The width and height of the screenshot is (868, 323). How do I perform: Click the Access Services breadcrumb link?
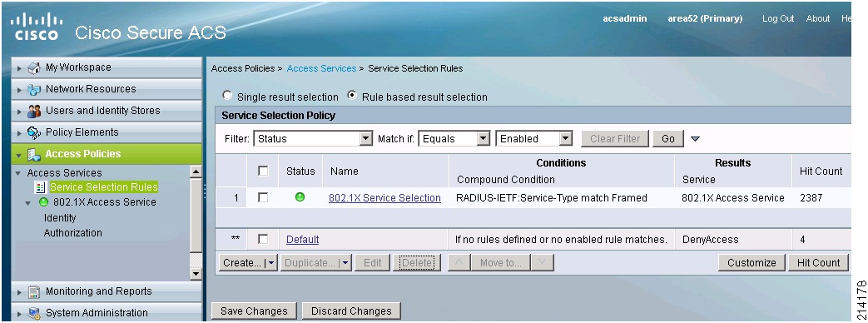click(321, 69)
